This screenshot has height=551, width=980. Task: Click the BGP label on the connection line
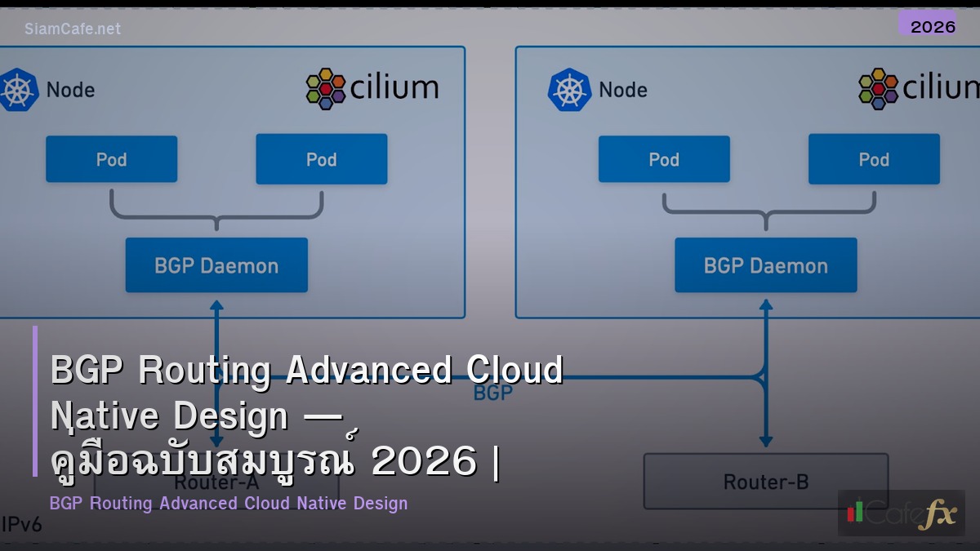click(x=492, y=393)
